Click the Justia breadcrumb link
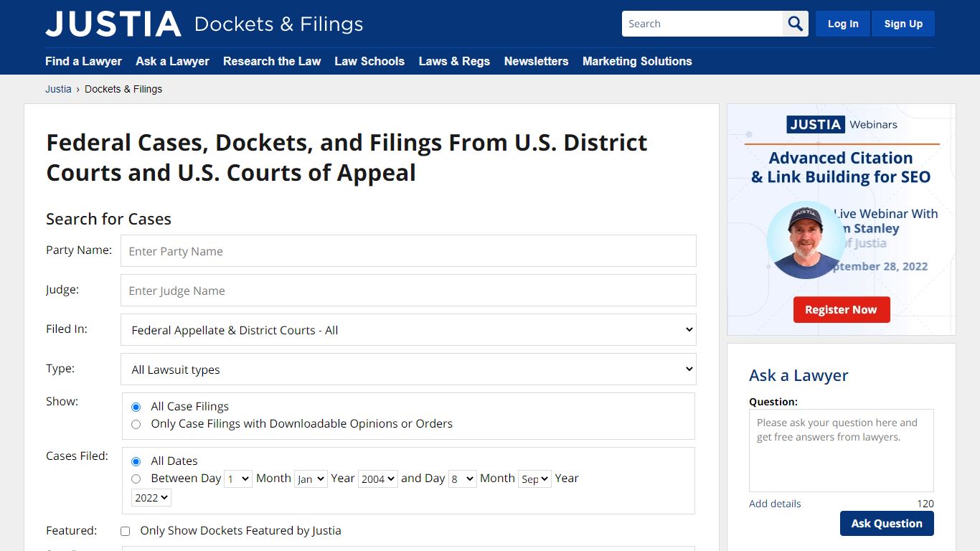This screenshot has height=551, width=980. (58, 89)
